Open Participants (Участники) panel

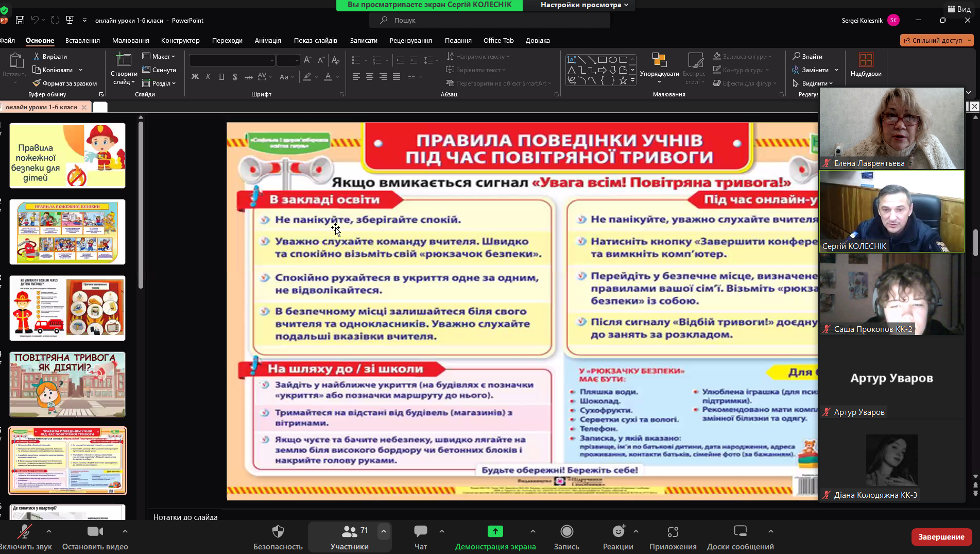350,537
